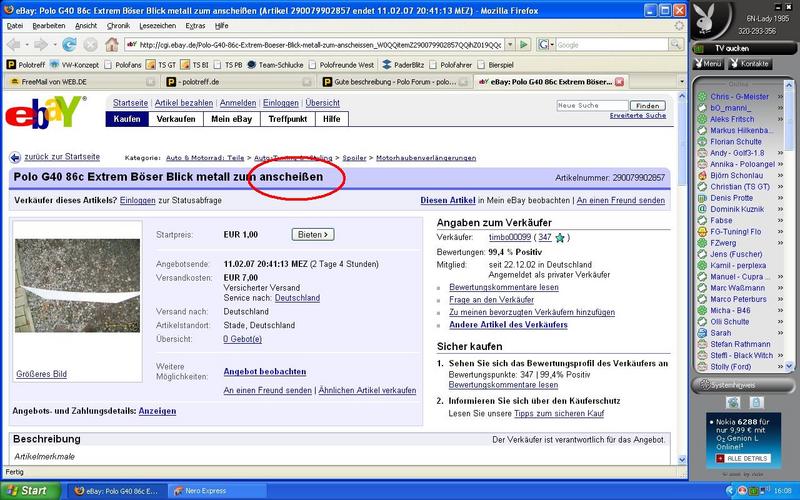This screenshot has width=800, height=500.
Task: Click the page scrollbar down arrow
Action: 682,460
